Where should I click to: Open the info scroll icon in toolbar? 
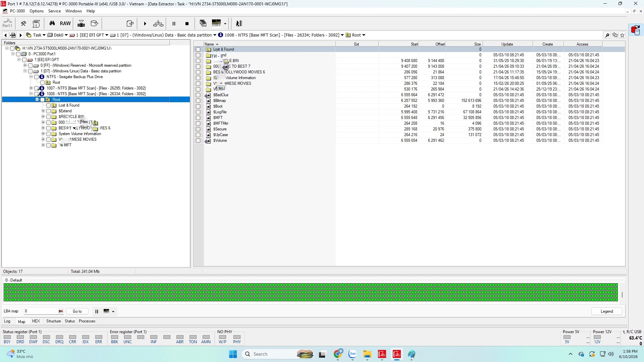pos(36,23)
